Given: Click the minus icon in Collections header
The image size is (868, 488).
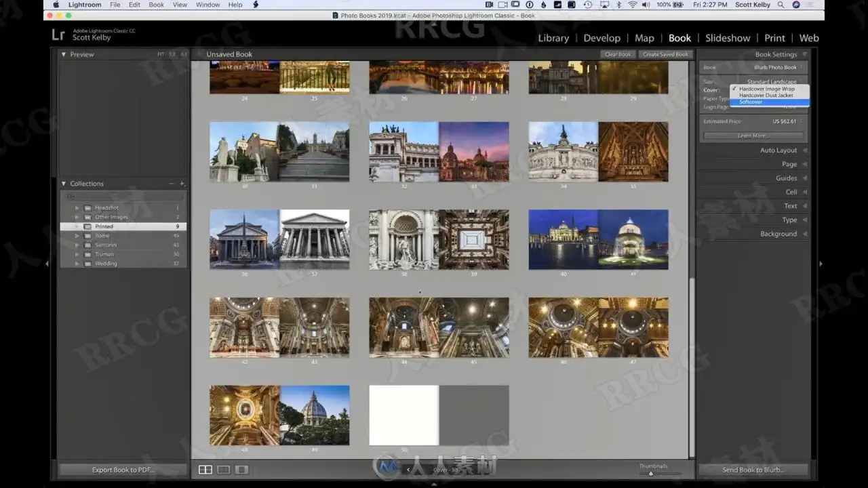Looking at the screenshot, I should point(172,184).
